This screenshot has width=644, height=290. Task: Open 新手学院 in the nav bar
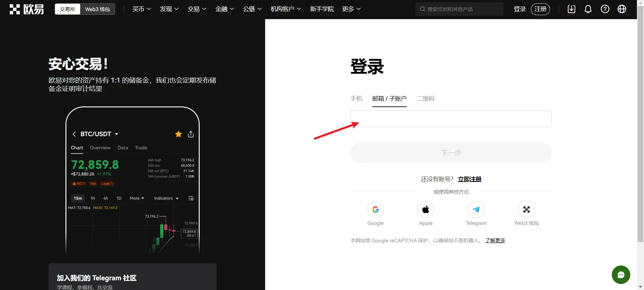[x=322, y=9]
